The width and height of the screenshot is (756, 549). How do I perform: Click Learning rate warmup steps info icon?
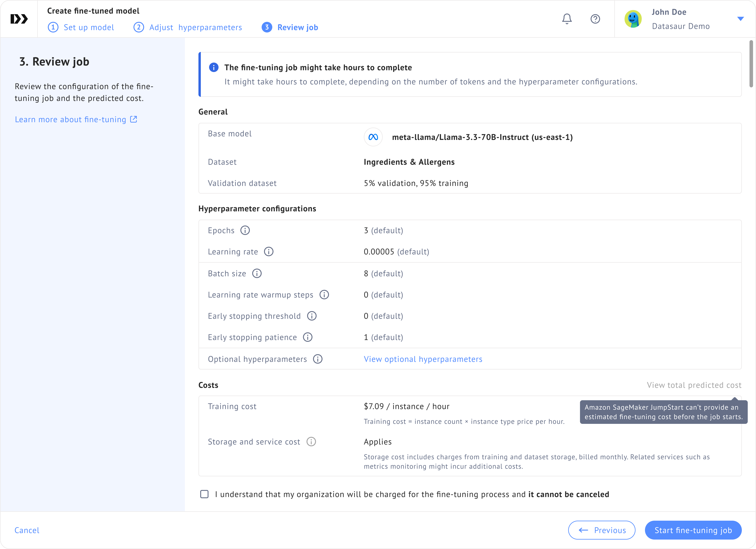(324, 295)
